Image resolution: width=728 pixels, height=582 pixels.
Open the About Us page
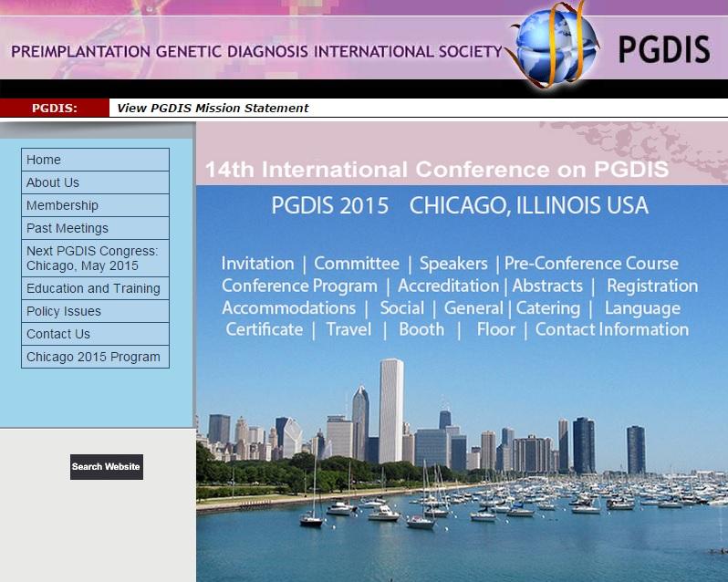tap(95, 182)
